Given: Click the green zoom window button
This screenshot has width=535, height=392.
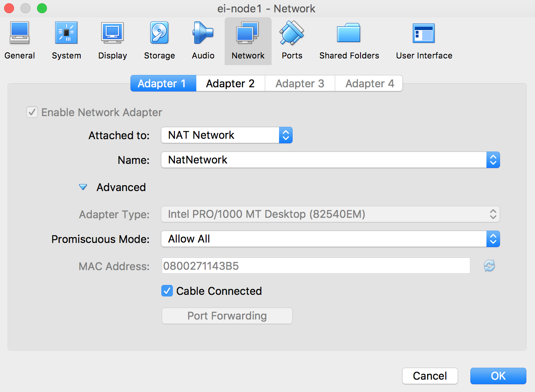Looking at the screenshot, I should pos(42,8).
